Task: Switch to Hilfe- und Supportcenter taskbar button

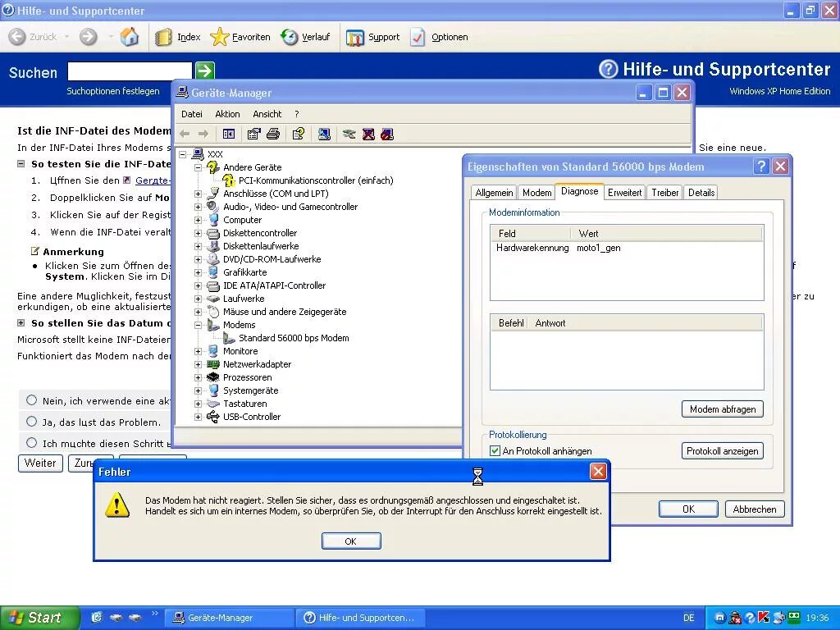Action: point(360,618)
